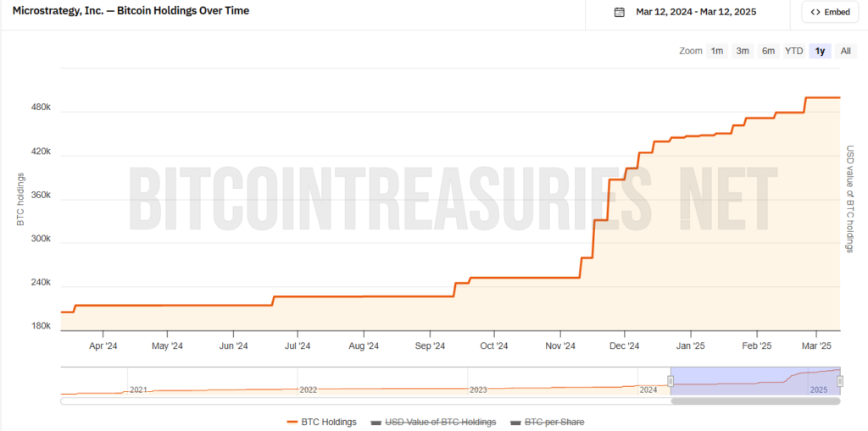Screen dimensions: 868x431
Task: Select the YTD zoom option
Action: point(794,51)
